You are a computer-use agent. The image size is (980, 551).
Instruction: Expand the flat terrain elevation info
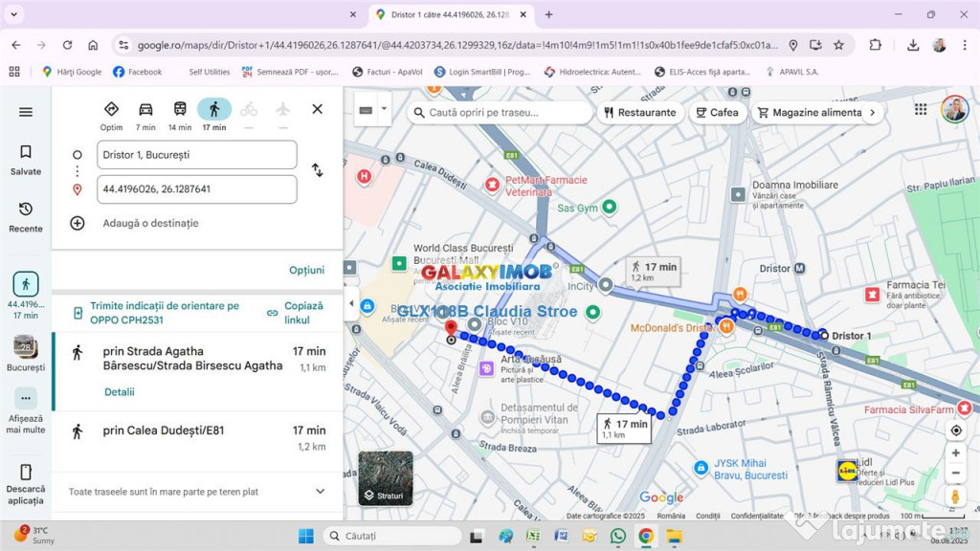[320, 492]
